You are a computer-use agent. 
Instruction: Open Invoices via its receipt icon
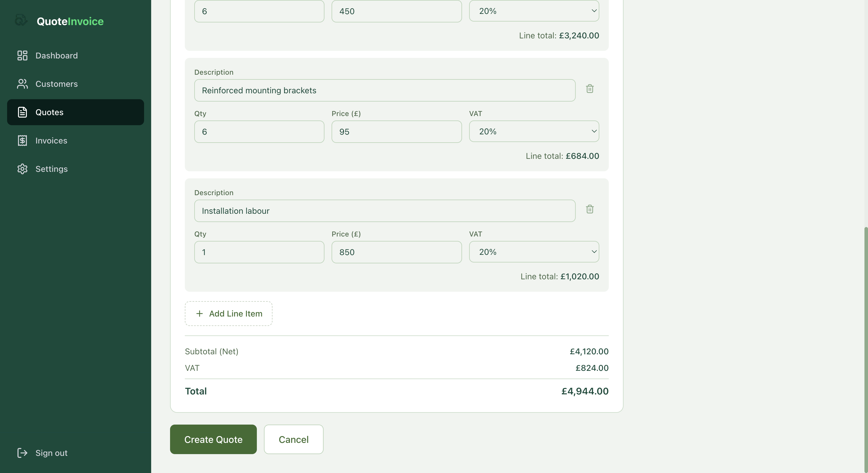pyautogui.click(x=22, y=141)
